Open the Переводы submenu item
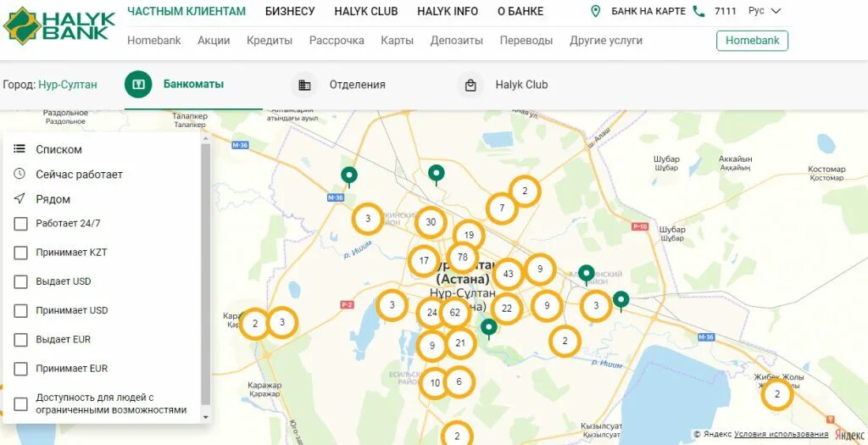Image resolution: width=868 pixels, height=445 pixels. (526, 41)
